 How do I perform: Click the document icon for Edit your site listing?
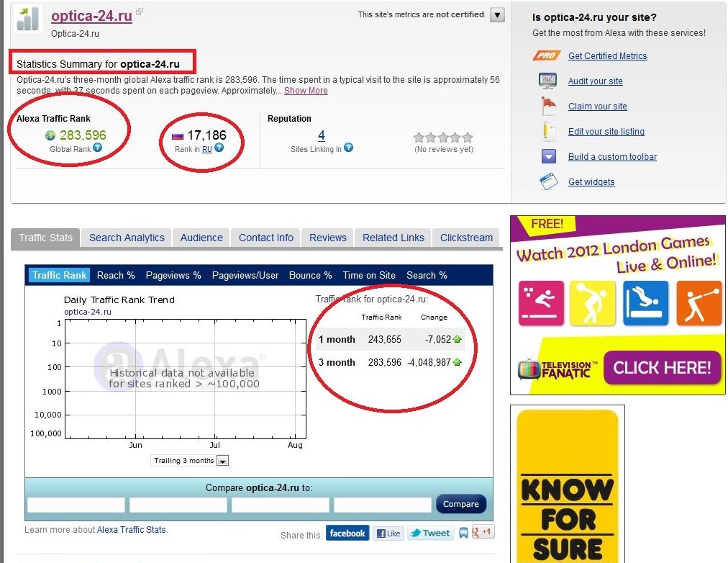click(x=548, y=131)
